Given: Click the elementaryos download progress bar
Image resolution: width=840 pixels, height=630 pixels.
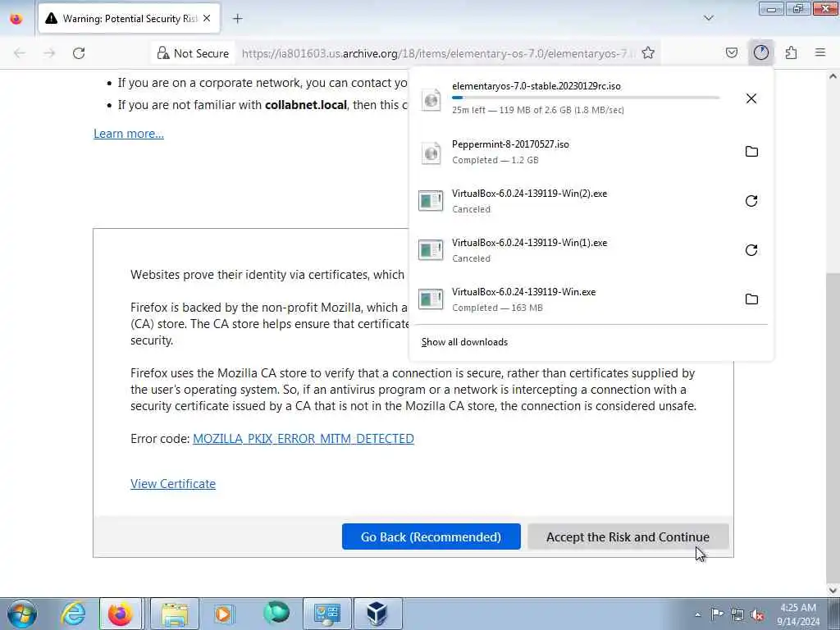Looking at the screenshot, I should [x=586, y=98].
